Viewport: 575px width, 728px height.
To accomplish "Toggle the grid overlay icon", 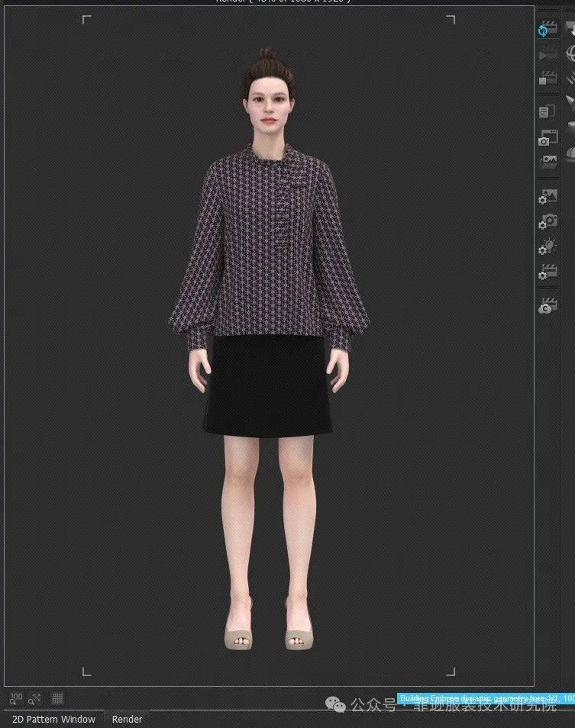I will [x=57, y=698].
